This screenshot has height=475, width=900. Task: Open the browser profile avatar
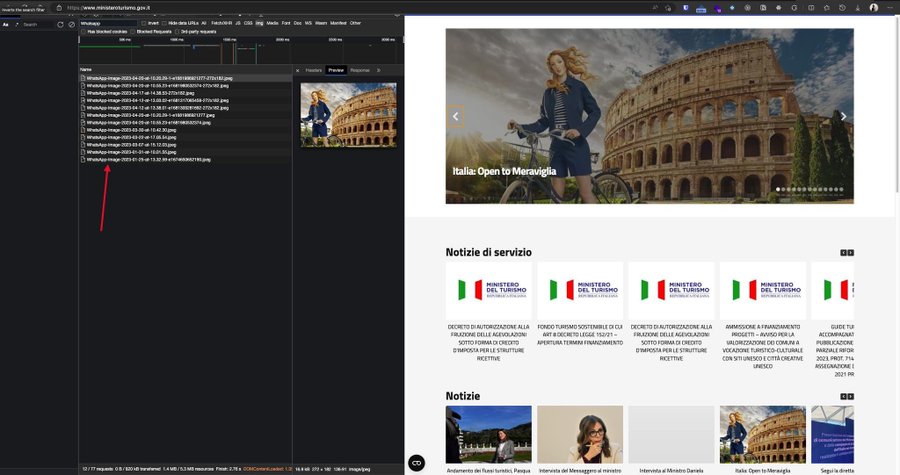873,7
